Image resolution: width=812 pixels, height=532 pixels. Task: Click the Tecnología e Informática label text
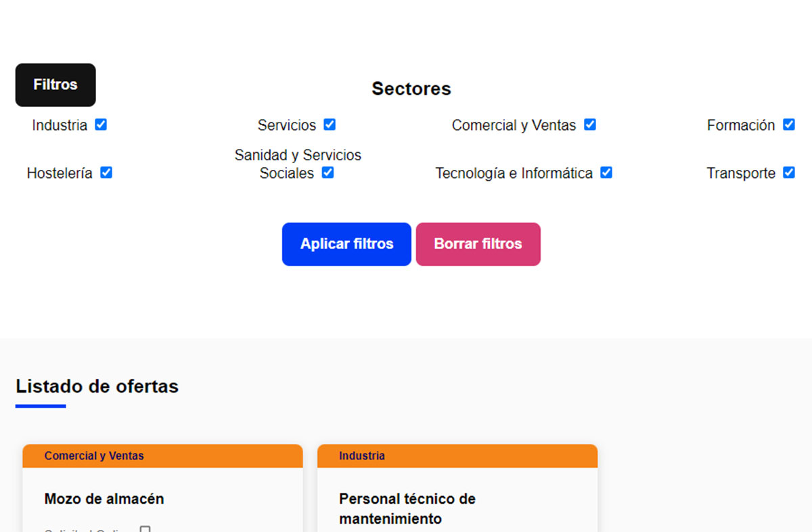coord(514,173)
